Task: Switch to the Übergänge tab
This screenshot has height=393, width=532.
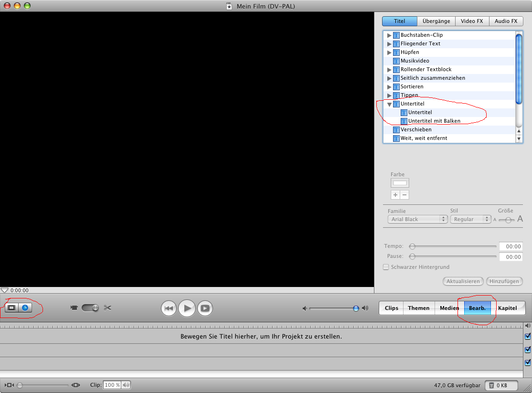Action: 435,21
